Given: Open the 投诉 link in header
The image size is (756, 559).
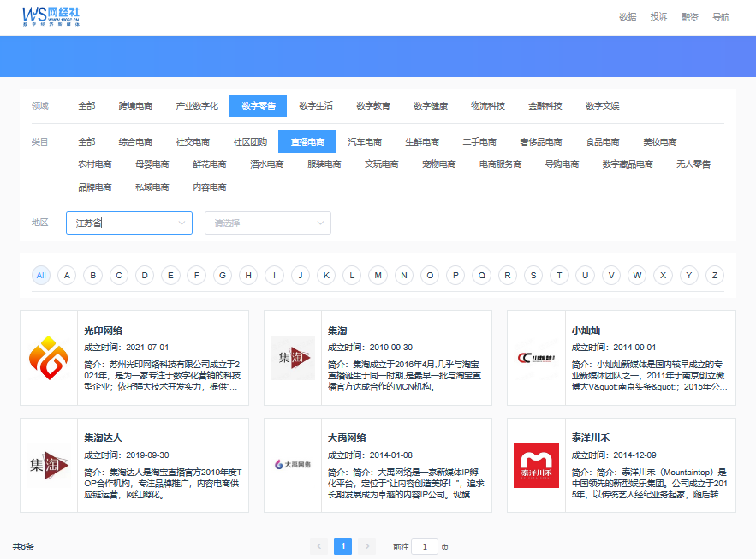Looking at the screenshot, I should [x=658, y=17].
